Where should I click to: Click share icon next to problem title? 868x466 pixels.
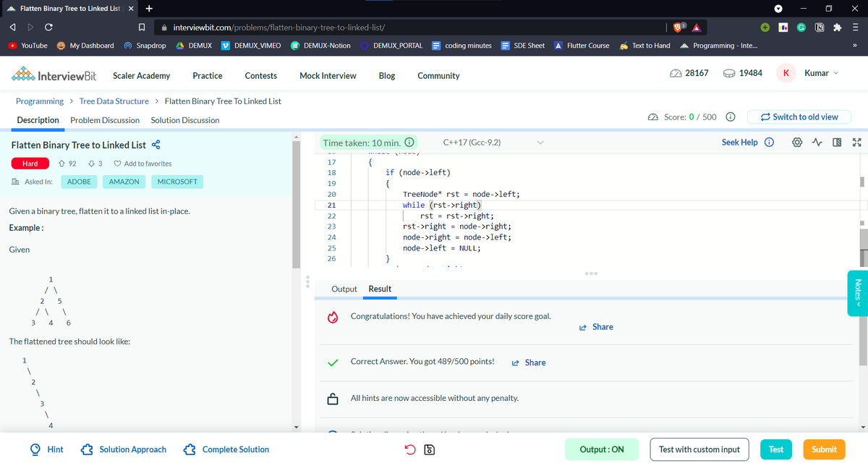pyautogui.click(x=156, y=145)
